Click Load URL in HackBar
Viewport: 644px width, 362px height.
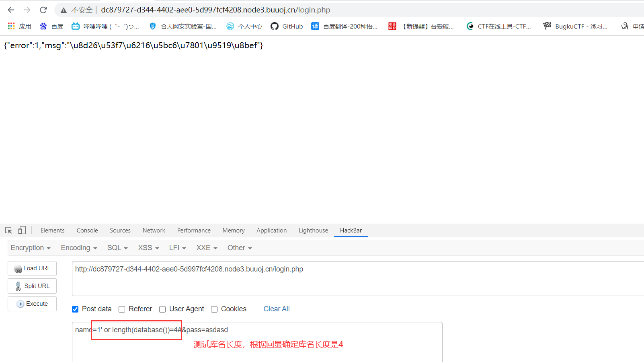(32, 268)
